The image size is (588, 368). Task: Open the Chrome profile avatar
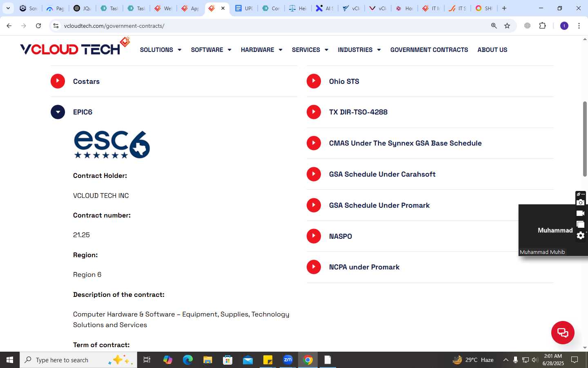coord(564,26)
